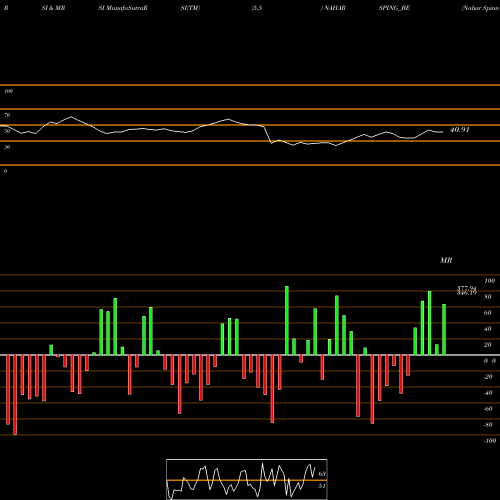Click the MR axis label -60
Image resolution: width=500 pixels, height=500 pixels.
coord(488,409)
